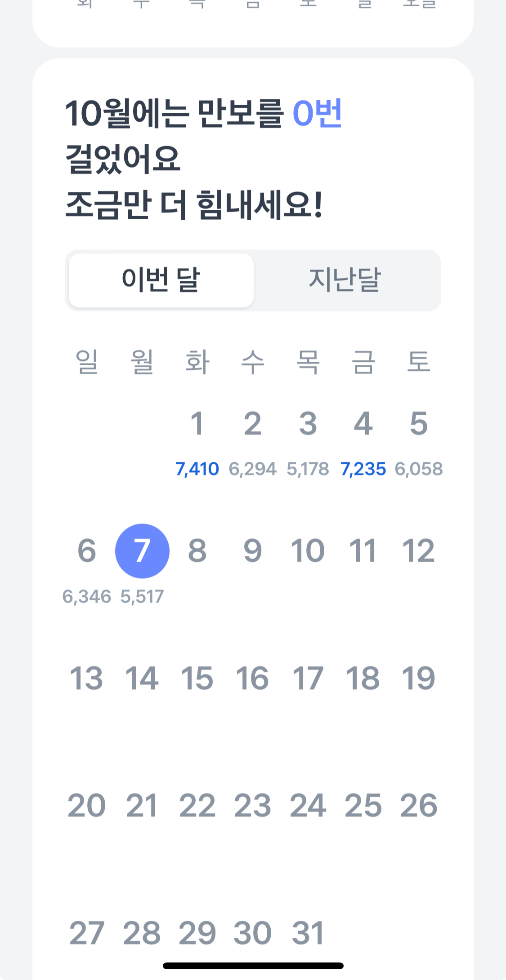Viewport: 506px width, 980px height.
Task: Tap the 5,517 step count
Action: coord(142,597)
